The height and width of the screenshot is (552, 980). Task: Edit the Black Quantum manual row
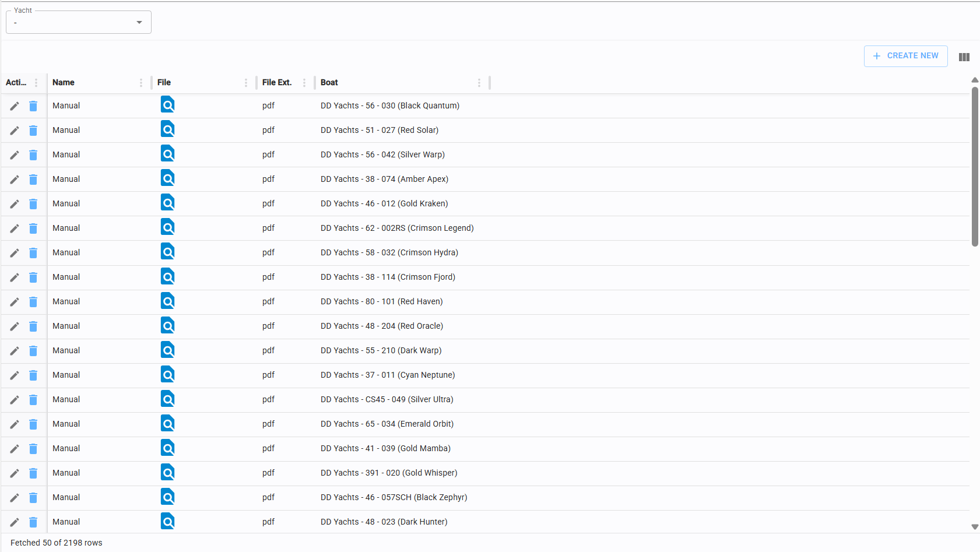tap(15, 106)
